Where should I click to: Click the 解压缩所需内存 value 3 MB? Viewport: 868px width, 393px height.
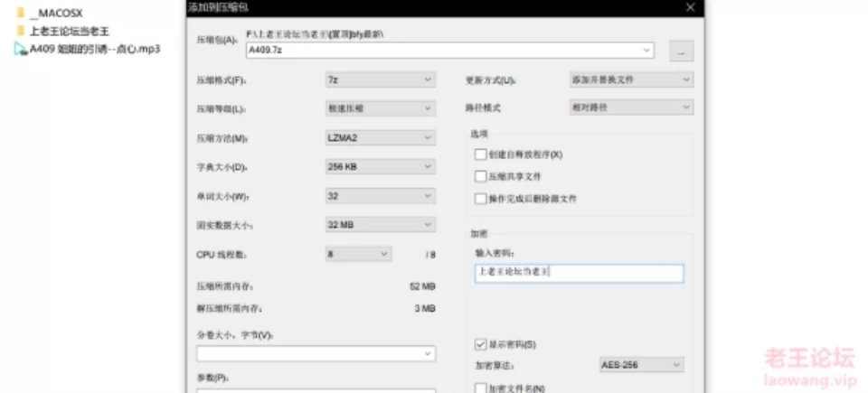[425, 308]
